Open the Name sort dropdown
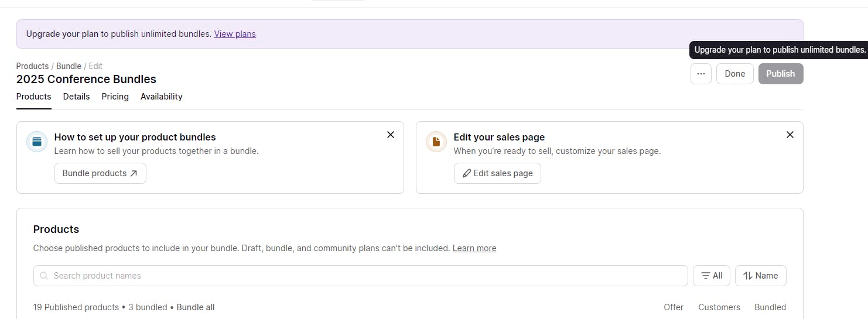Screen dimensions: 868x319 [x=761, y=276]
